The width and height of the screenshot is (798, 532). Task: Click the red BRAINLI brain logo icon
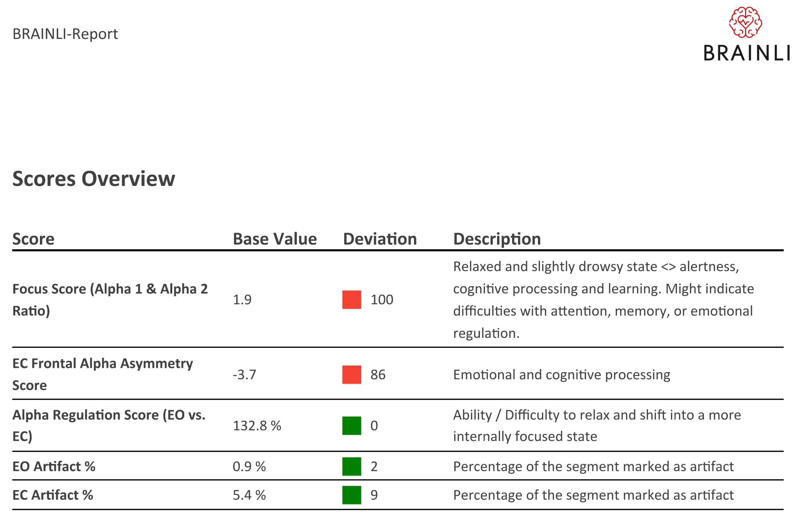(745, 22)
